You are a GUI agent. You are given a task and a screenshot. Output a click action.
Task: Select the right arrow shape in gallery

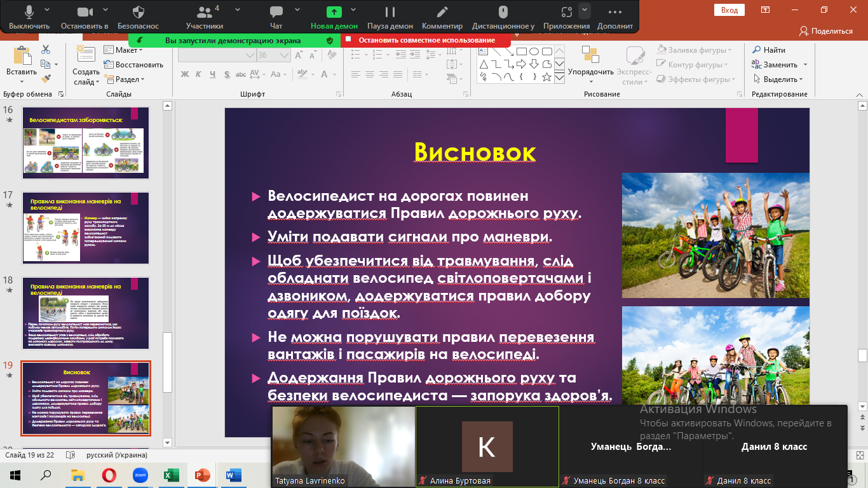coord(521,64)
